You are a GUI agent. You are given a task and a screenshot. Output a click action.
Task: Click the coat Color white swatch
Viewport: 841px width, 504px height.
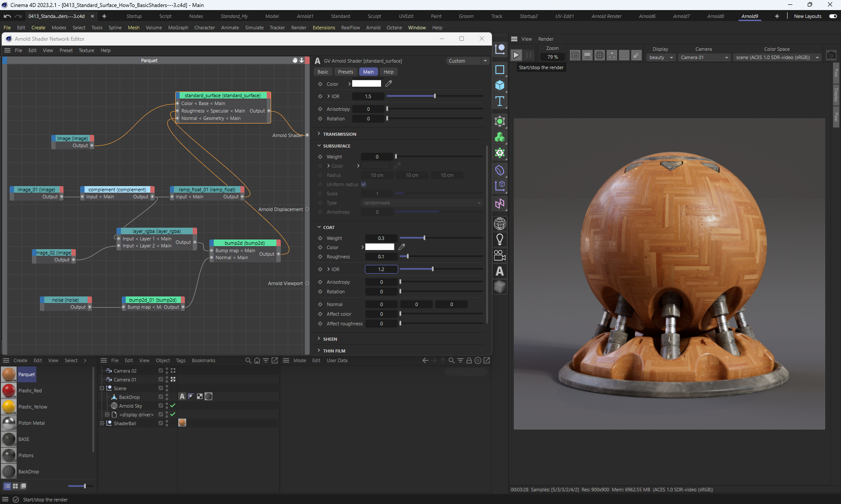(379, 247)
